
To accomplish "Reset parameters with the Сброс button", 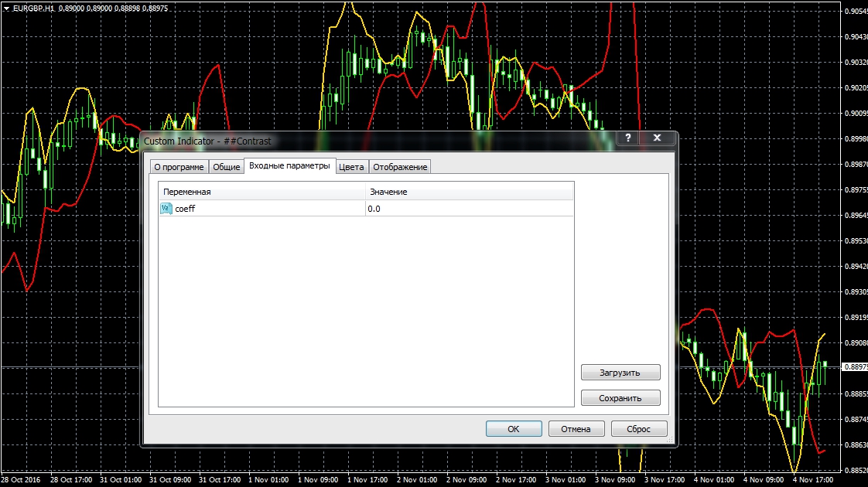I will click(638, 429).
